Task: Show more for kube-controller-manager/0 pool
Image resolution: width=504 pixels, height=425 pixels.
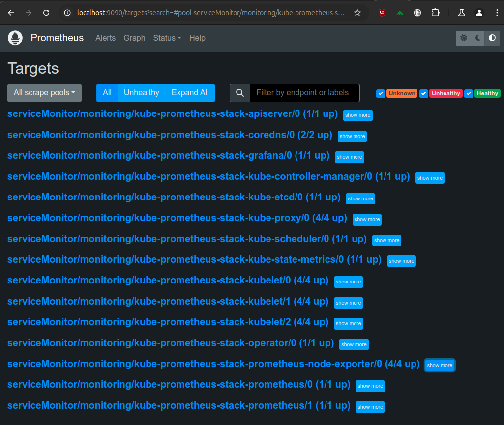Action: 430,178
